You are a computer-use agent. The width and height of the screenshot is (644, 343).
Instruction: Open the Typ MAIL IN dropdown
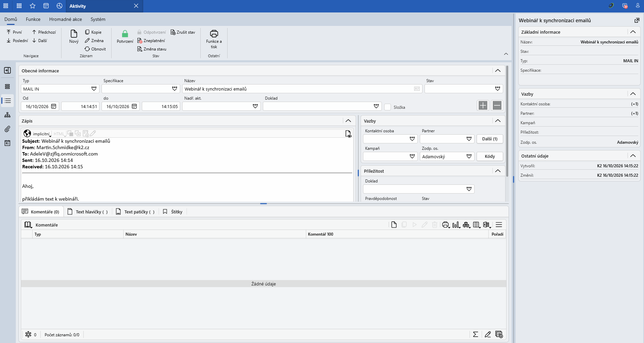point(94,89)
